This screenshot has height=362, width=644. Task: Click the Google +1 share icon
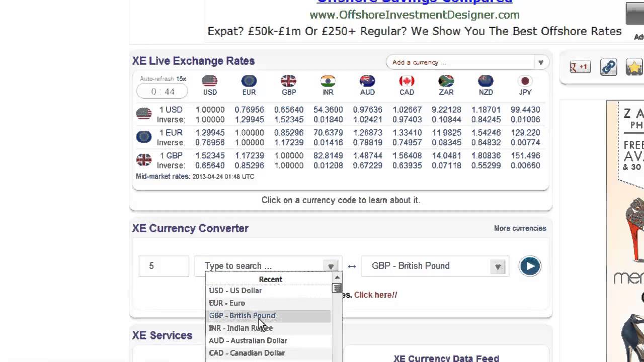580,67
